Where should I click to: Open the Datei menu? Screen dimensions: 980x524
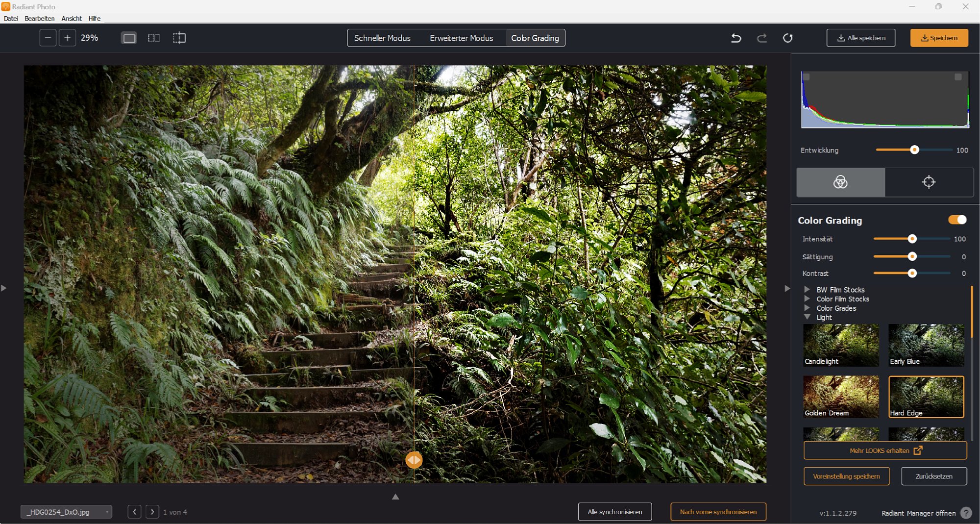point(11,18)
